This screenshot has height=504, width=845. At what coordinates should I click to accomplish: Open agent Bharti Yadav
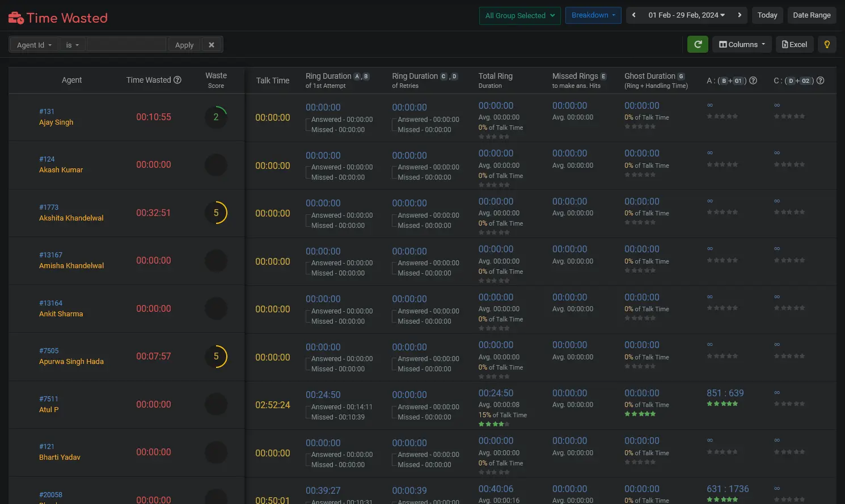(60, 458)
